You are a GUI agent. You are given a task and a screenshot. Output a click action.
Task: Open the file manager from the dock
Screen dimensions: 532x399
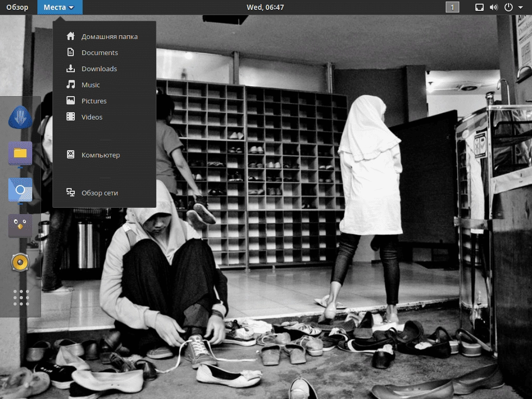[x=20, y=154]
